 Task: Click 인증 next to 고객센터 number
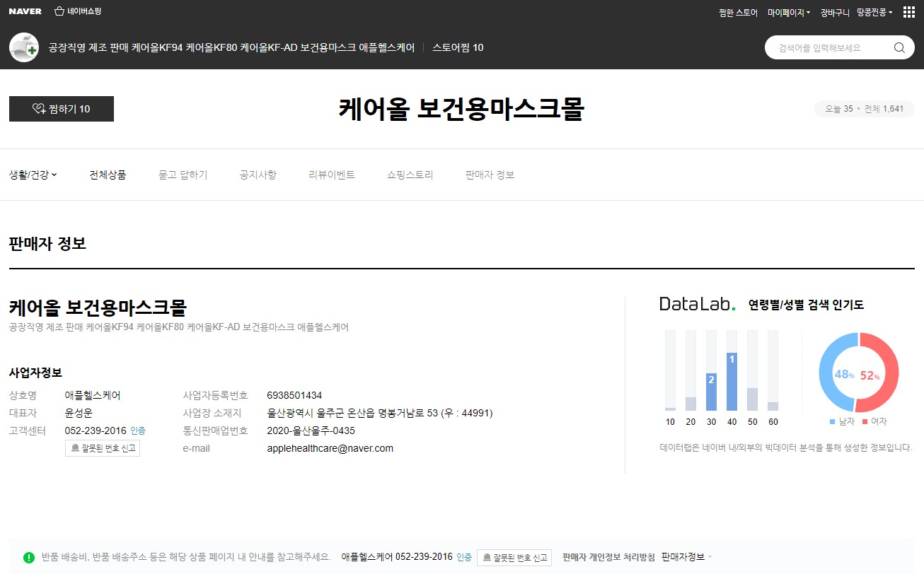click(x=138, y=430)
